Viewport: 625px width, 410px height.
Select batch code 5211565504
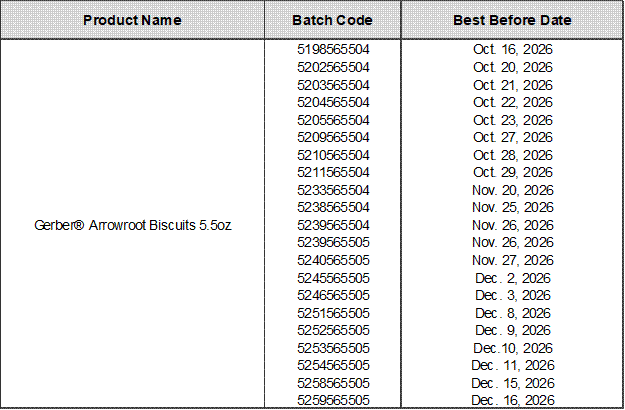pos(333,172)
